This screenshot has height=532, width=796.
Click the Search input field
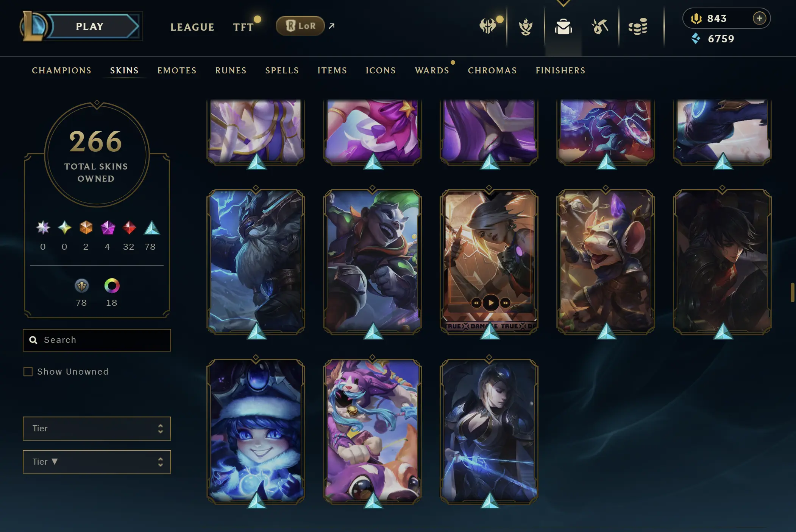click(97, 340)
